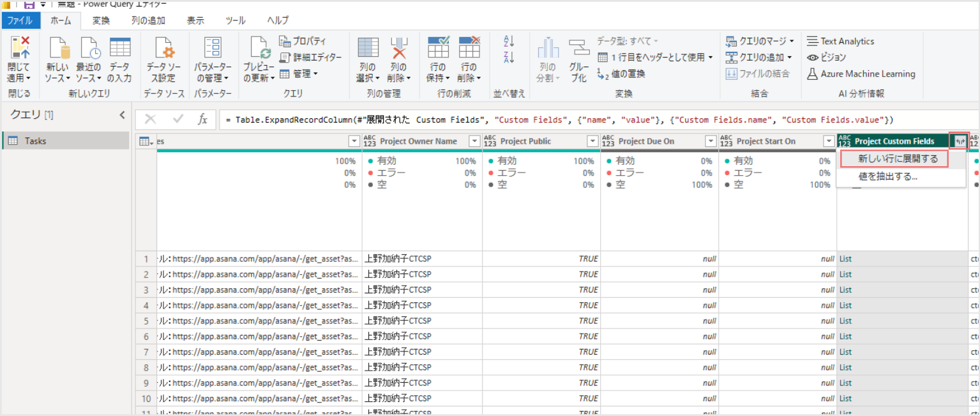Screen dimensions: 980x416
Task: Open filter dropdown on Project Public column
Action: point(592,141)
